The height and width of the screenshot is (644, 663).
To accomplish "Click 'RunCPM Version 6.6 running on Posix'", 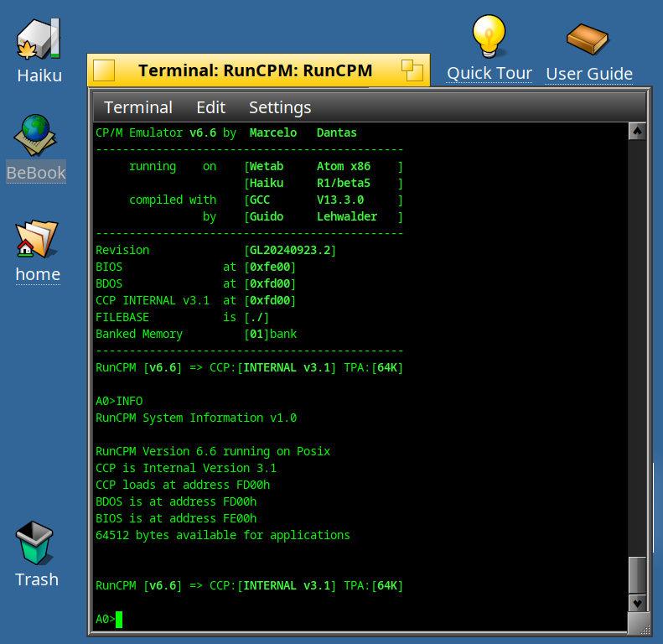I will click(213, 451).
